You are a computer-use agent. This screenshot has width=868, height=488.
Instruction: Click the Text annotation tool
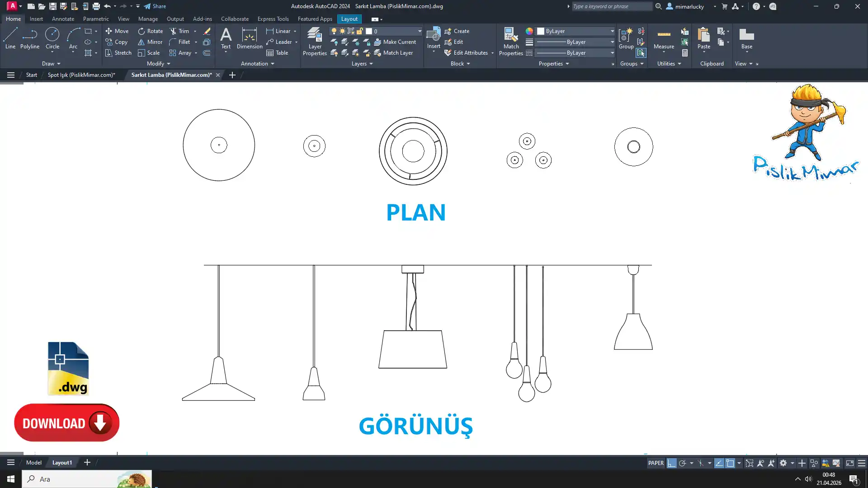click(x=226, y=38)
